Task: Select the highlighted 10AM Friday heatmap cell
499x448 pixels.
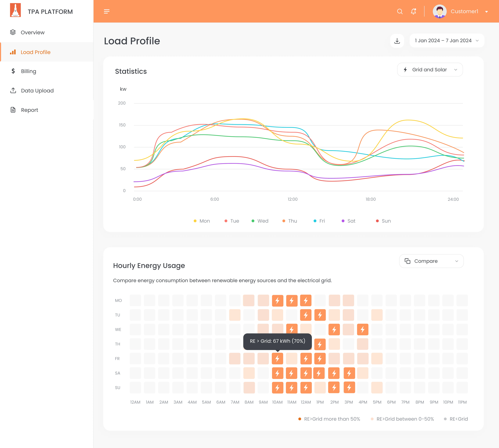Action: tap(277, 359)
